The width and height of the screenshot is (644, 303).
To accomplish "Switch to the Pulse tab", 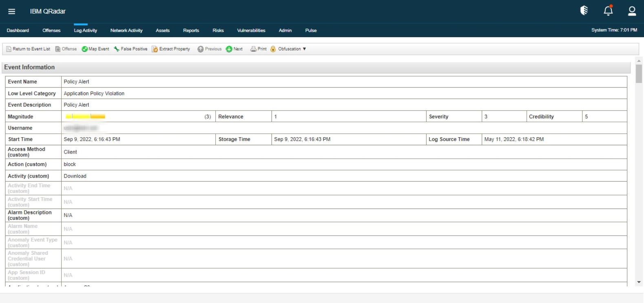I will [311, 30].
